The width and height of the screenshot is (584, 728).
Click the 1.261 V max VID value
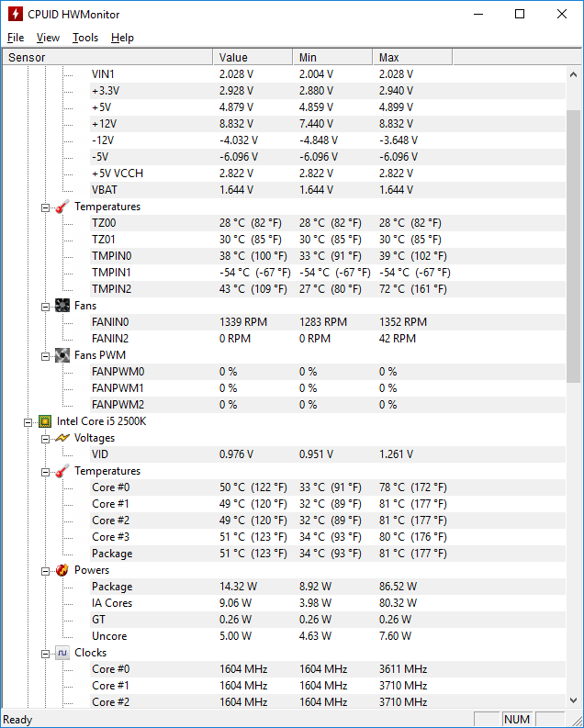(396, 454)
